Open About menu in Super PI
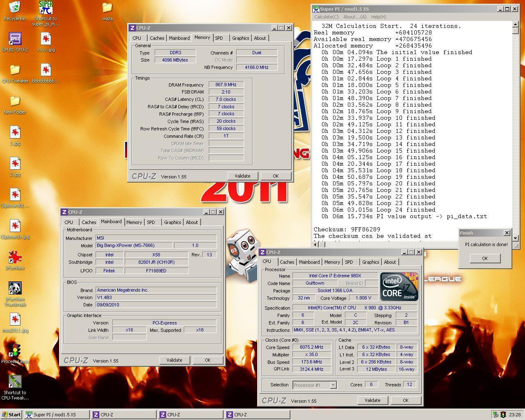The width and height of the screenshot is (525, 420). (x=354, y=17)
